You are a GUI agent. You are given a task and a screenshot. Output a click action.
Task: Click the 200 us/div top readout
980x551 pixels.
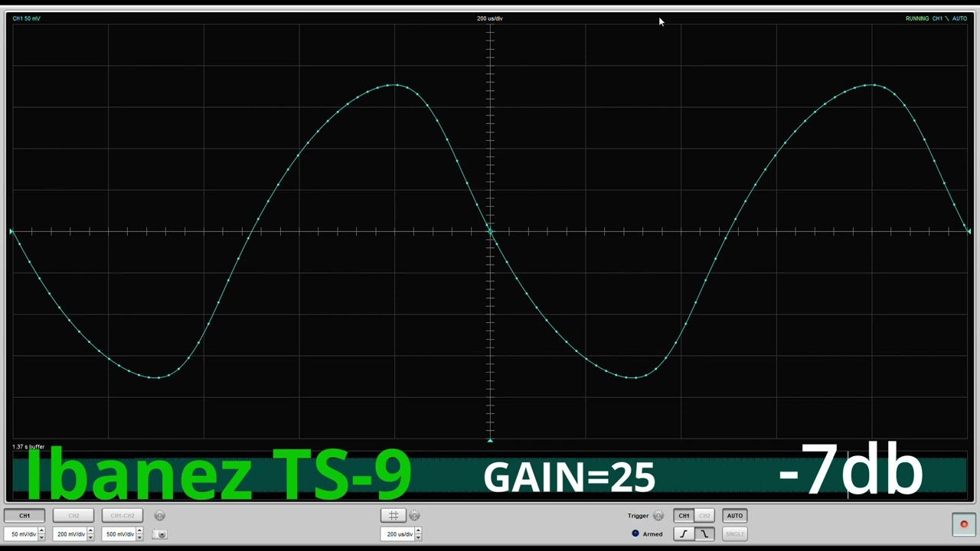click(x=490, y=18)
